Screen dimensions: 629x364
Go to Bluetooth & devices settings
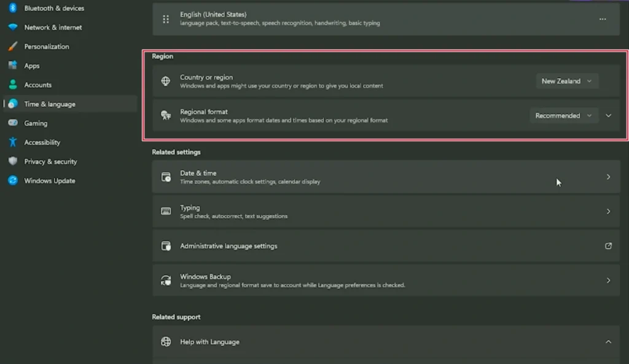tap(54, 8)
